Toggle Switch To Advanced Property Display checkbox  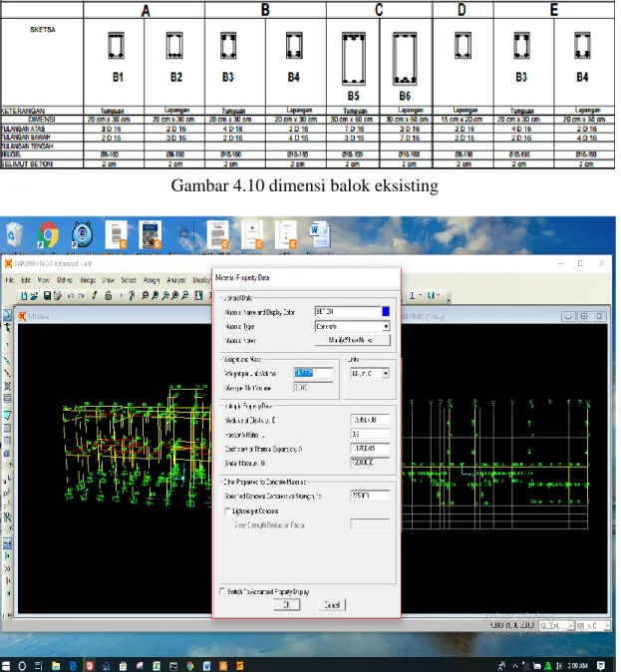(x=222, y=591)
